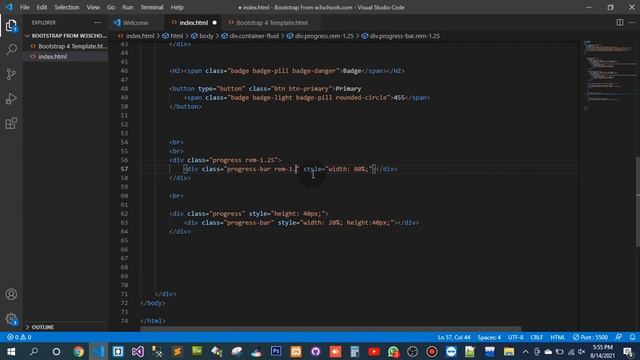640x360 pixels.
Task: Open Photoshop from the taskbar
Action: tap(276, 351)
